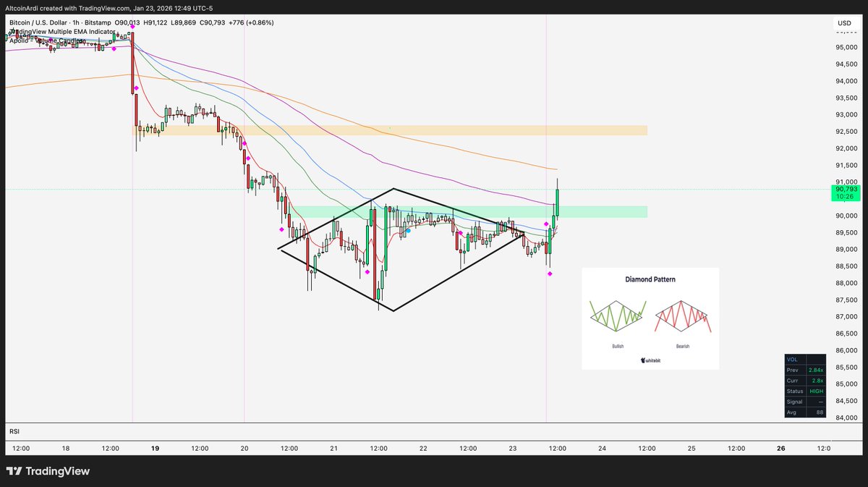
Task: Select the close price C90,793 value
Action: click(x=213, y=23)
